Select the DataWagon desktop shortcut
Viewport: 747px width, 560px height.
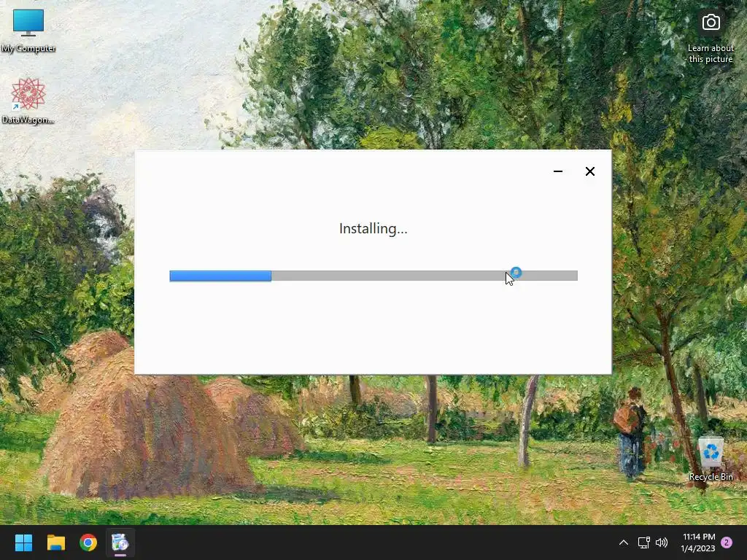28,101
